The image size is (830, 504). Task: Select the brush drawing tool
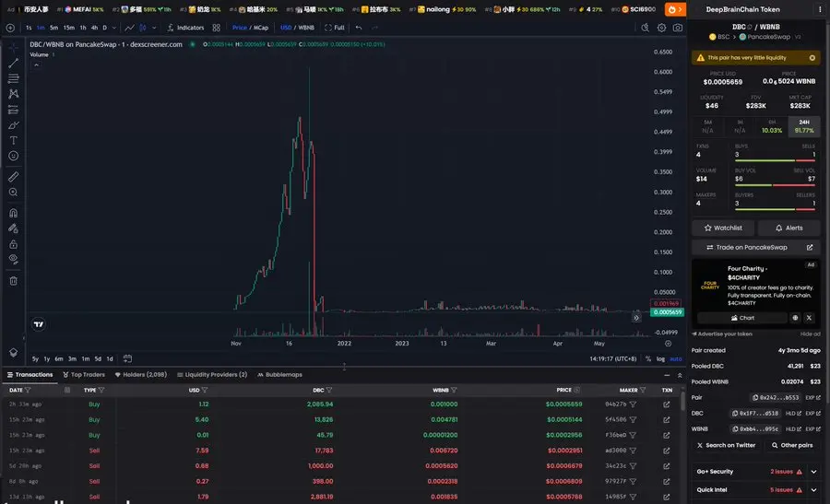point(13,125)
